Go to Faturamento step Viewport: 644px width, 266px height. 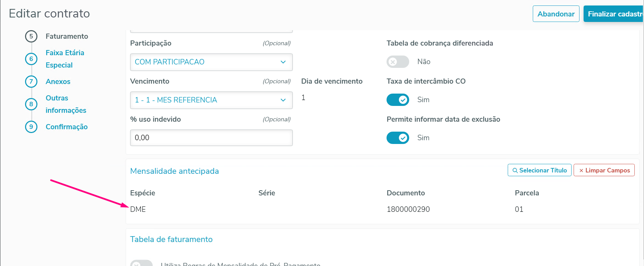coord(67,36)
